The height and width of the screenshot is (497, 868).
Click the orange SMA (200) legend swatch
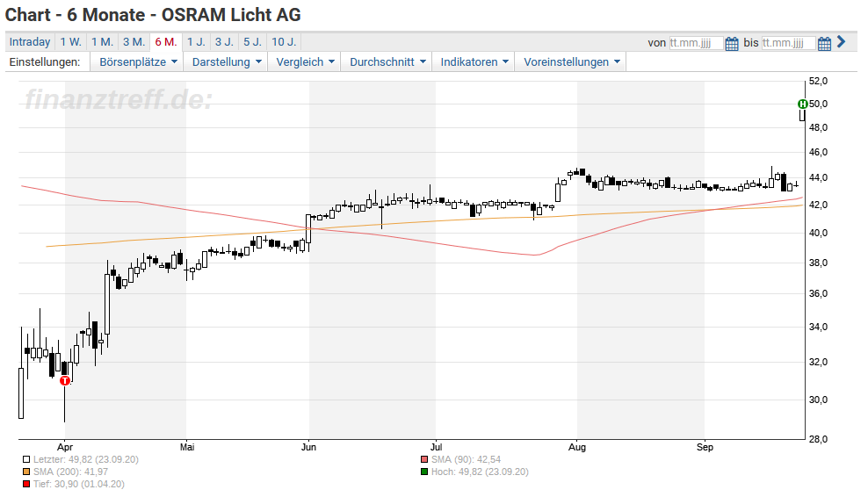[x=26, y=472]
